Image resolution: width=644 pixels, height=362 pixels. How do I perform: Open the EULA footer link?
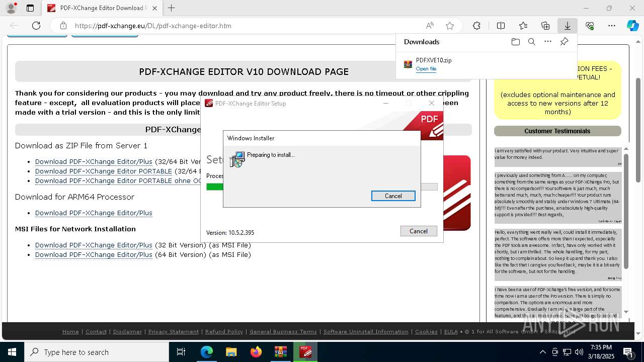(x=451, y=332)
